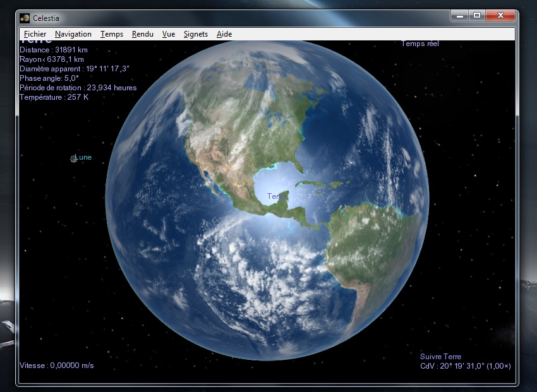Viewport: 537px width, 392px height.
Task: Click the Distance : 31891 km text
Action: click(x=54, y=50)
